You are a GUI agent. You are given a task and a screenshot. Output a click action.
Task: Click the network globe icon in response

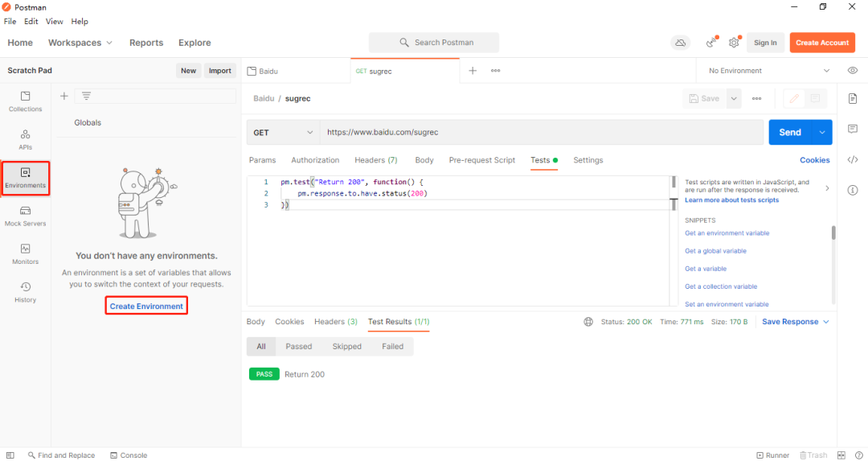coord(588,322)
